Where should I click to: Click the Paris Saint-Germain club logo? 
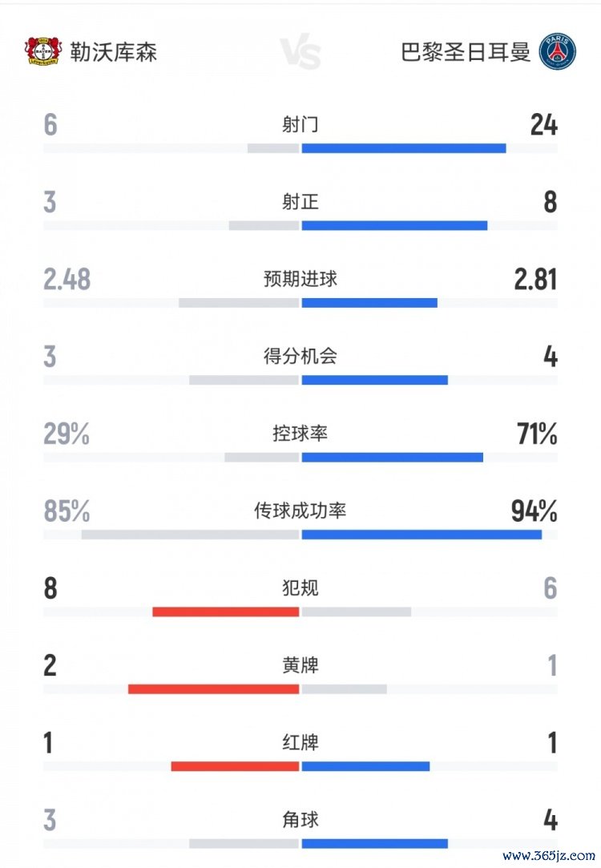tap(558, 51)
